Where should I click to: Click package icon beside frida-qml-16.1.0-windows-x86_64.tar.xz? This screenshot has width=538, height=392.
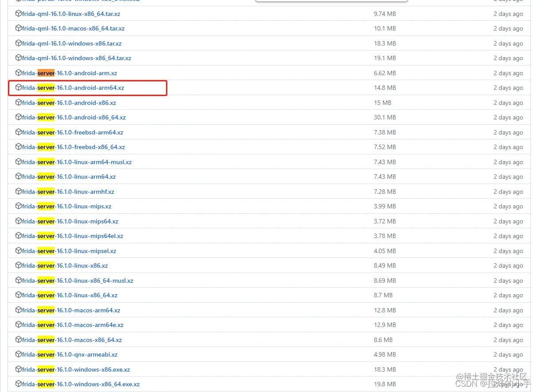(x=19, y=58)
